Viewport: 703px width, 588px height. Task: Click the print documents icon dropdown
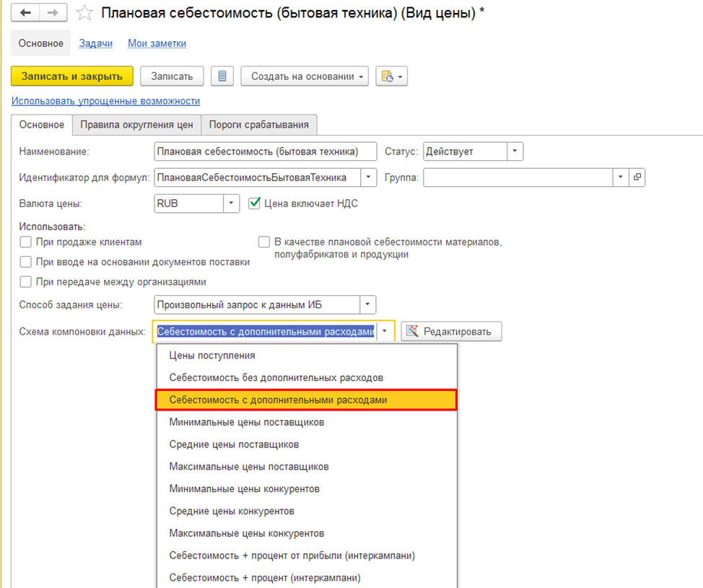point(391,76)
